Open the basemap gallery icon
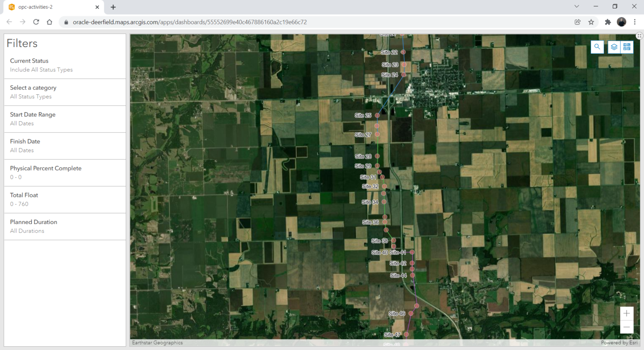Image resolution: width=644 pixels, height=350 pixels. coord(627,47)
